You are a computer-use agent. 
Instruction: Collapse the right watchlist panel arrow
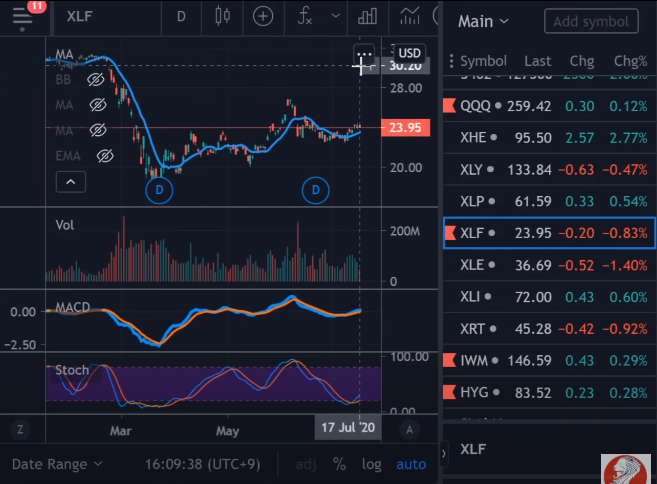point(444,453)
